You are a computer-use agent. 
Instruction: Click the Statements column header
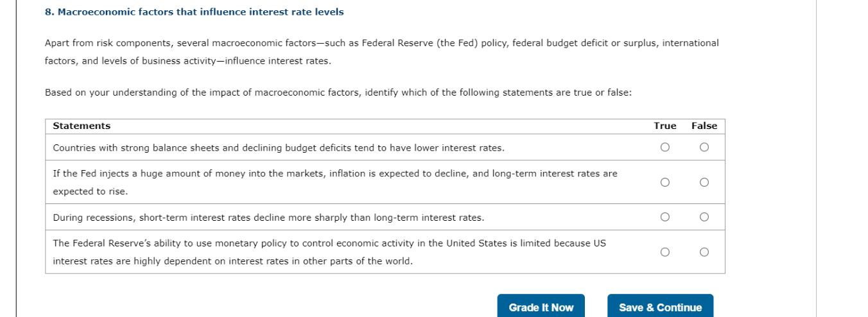point(82,126)
